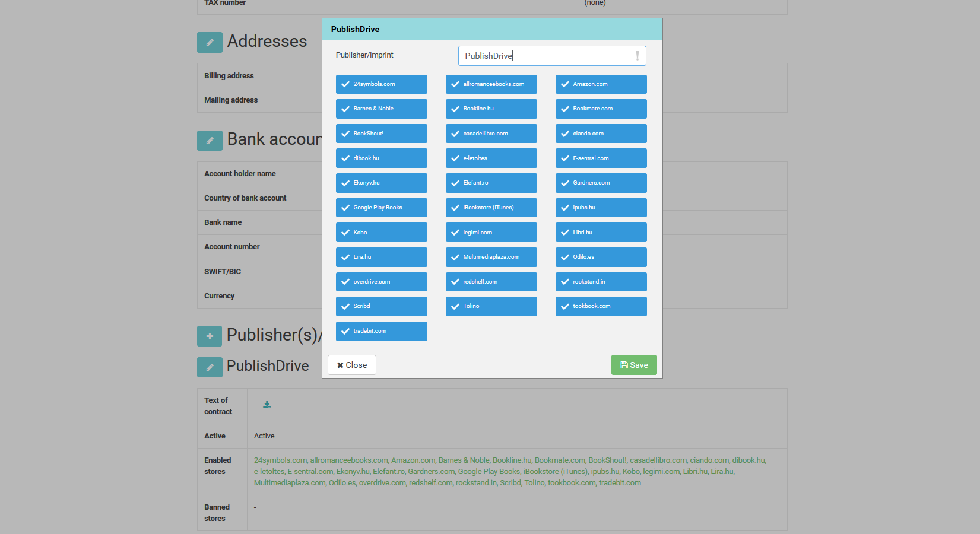Click the Account holder name label
This screenshot has width=980, height=534.
coord(240,174)
